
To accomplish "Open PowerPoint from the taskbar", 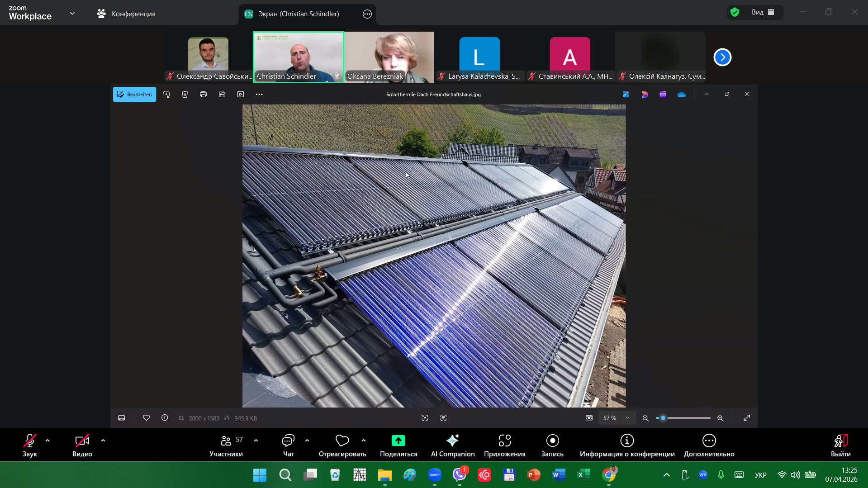I will pyautogui.click(x=534, y=475).
